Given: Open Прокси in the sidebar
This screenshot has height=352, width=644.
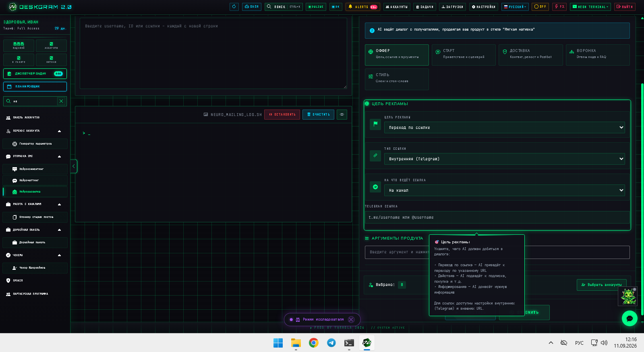Looking at the screenshot, I should coord(35,281).
